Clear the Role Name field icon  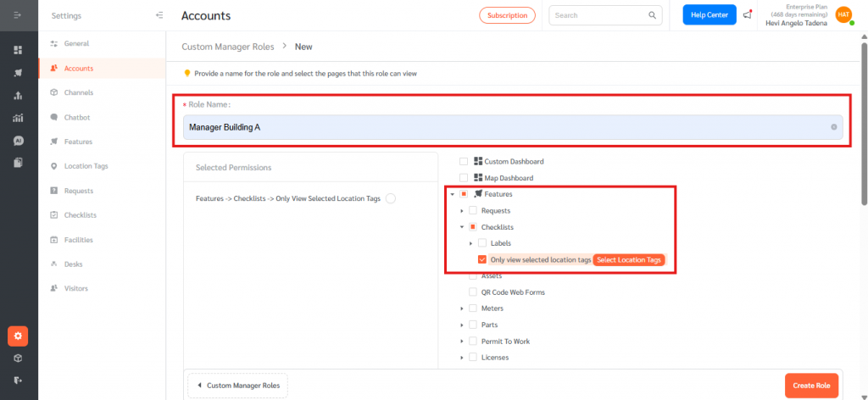(833, 127)
